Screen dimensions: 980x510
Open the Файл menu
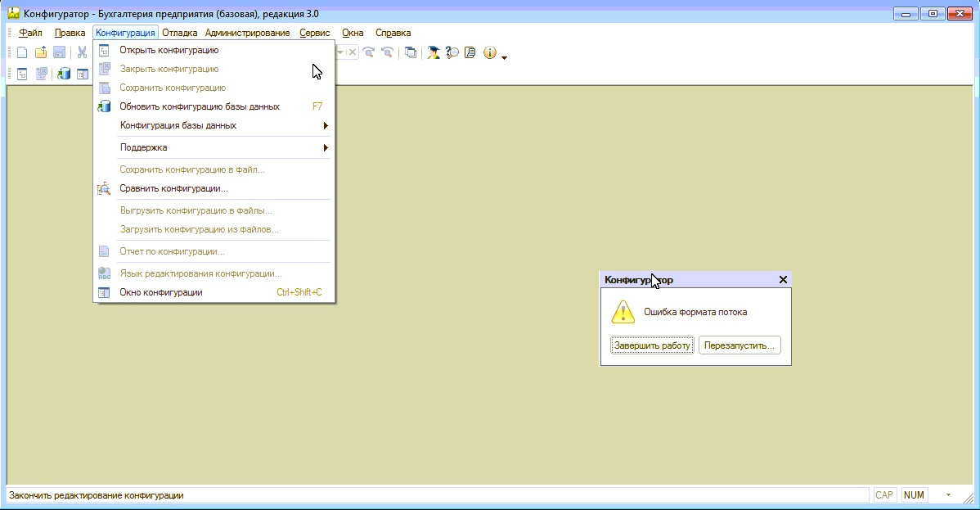click(30, 33)
